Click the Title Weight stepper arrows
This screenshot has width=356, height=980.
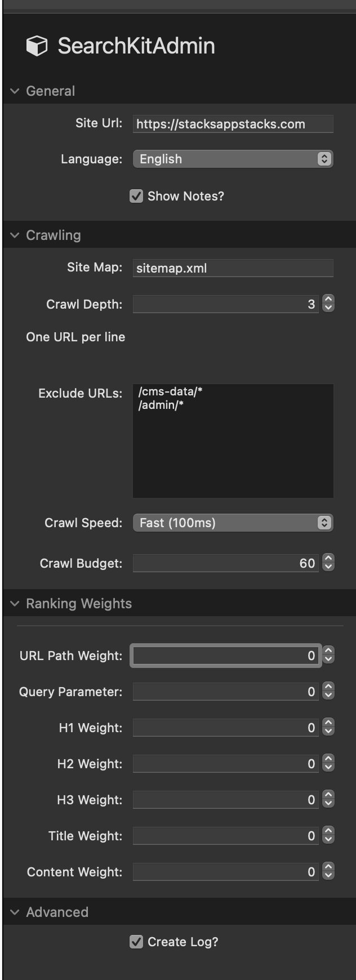point(328,836)
